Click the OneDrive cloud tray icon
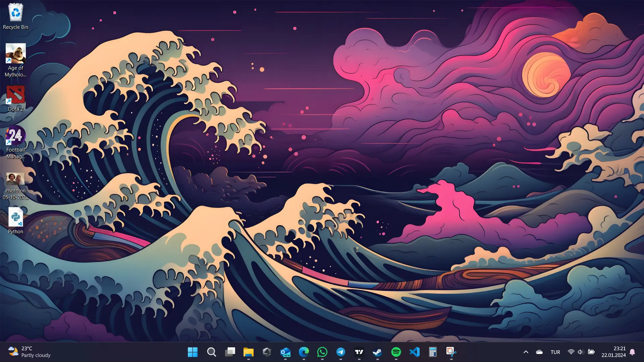Image resolution: width=644 pixels, height=362 pixels. 539,352
